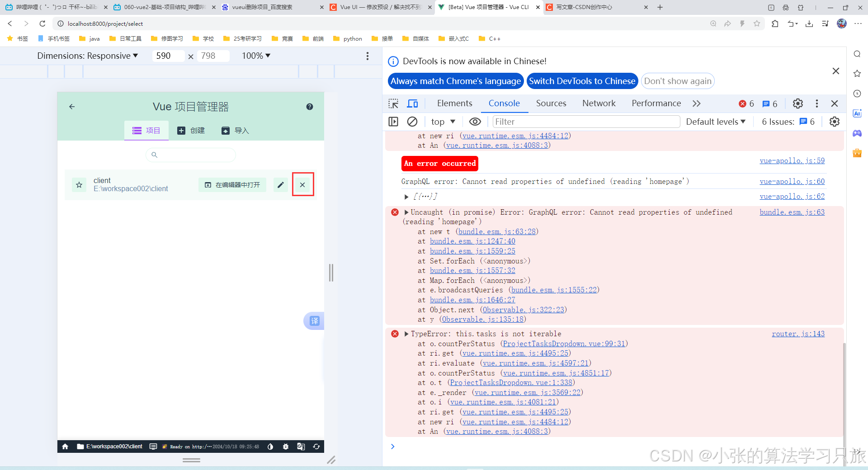868x470 pixels.
Task: Click the home icon in the project status bar
Action: 65,446
